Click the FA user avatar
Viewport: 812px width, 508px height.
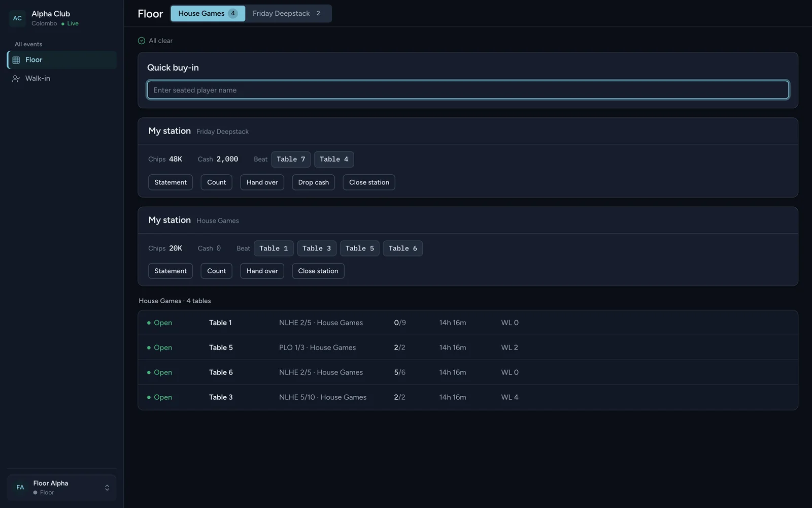tap(20, 488)
